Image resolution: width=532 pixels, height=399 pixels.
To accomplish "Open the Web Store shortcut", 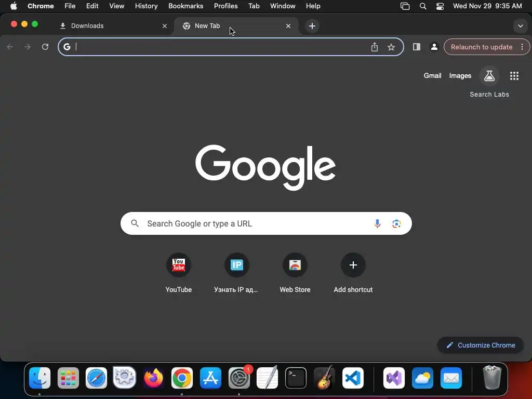I will (295, 273).
